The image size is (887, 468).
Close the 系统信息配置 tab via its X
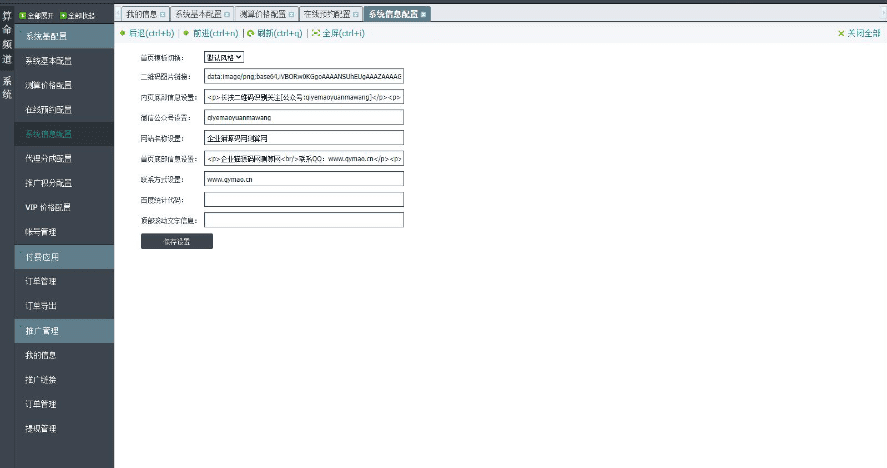point(424,14)
